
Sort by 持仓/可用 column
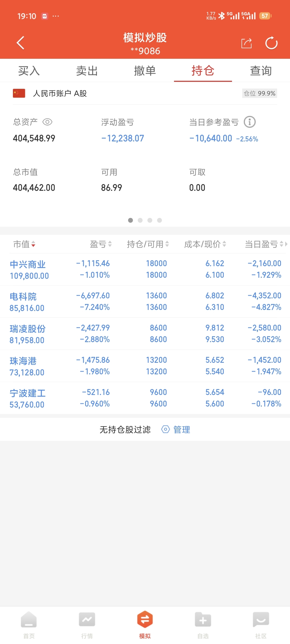148,244
